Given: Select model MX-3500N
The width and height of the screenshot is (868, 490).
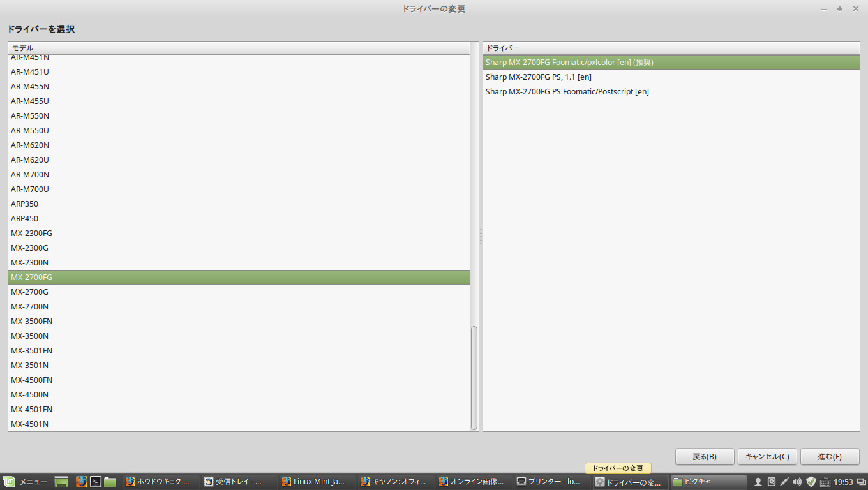Looking at the screenshot, I should [x=239, y=336].
